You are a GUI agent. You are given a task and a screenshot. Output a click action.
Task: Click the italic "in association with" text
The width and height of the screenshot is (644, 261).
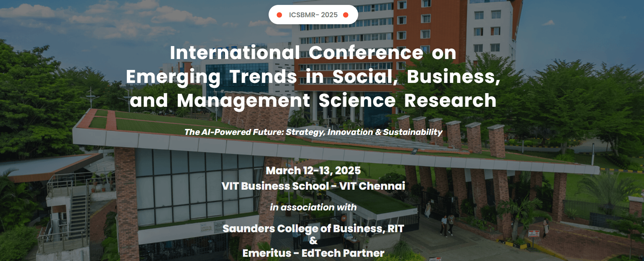coord(313,207)
